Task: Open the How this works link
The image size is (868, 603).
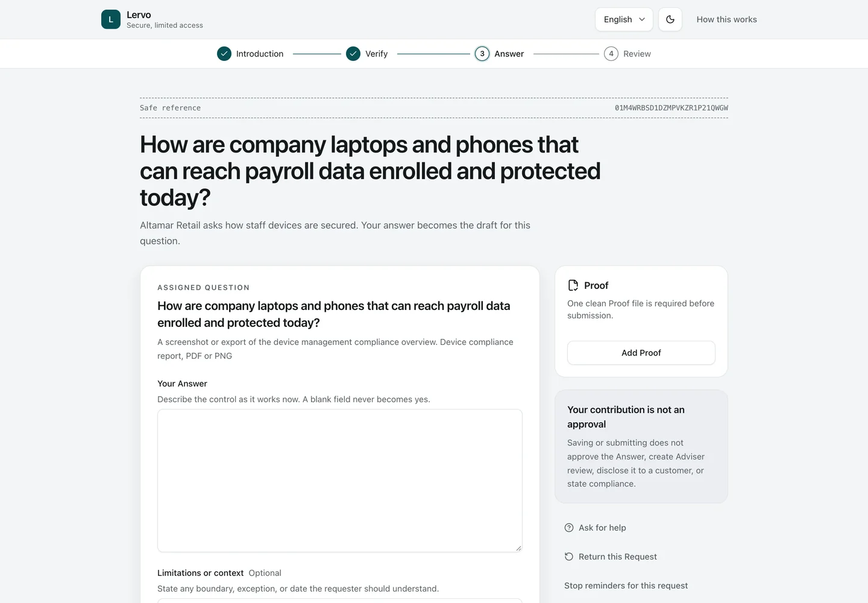Action: click(726, 19)
